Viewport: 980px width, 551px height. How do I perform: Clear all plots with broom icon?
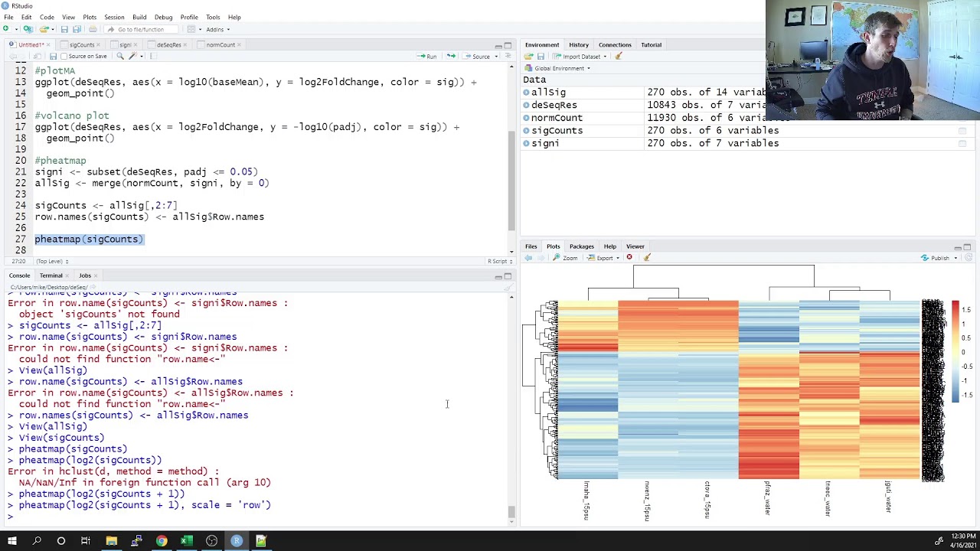647,258
